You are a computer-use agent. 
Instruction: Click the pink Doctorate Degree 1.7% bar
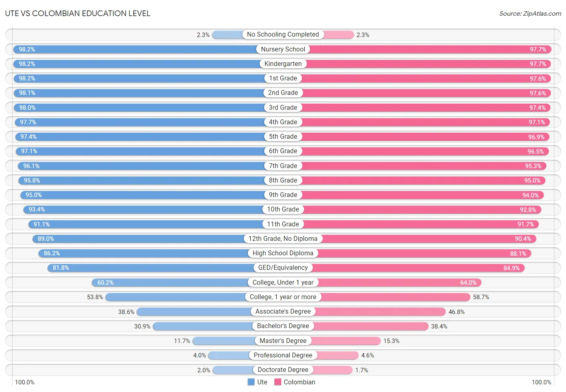333,369
